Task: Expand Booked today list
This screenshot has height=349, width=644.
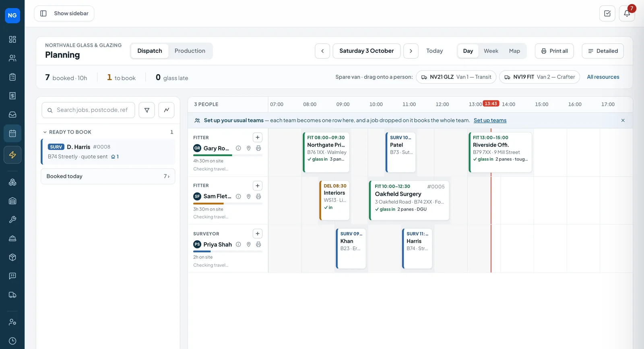Action: 108,176
